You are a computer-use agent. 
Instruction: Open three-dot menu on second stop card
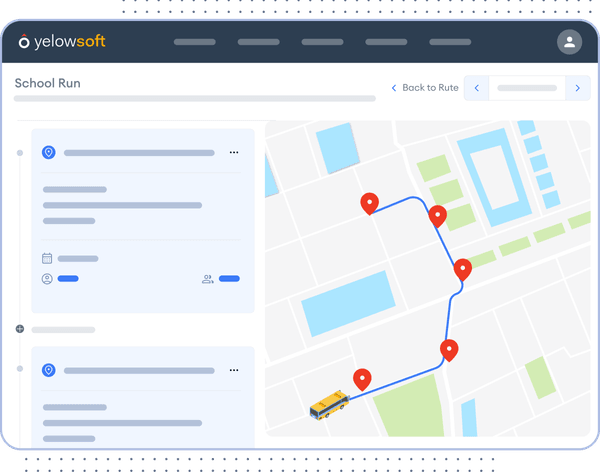click(x=234, y=370)
